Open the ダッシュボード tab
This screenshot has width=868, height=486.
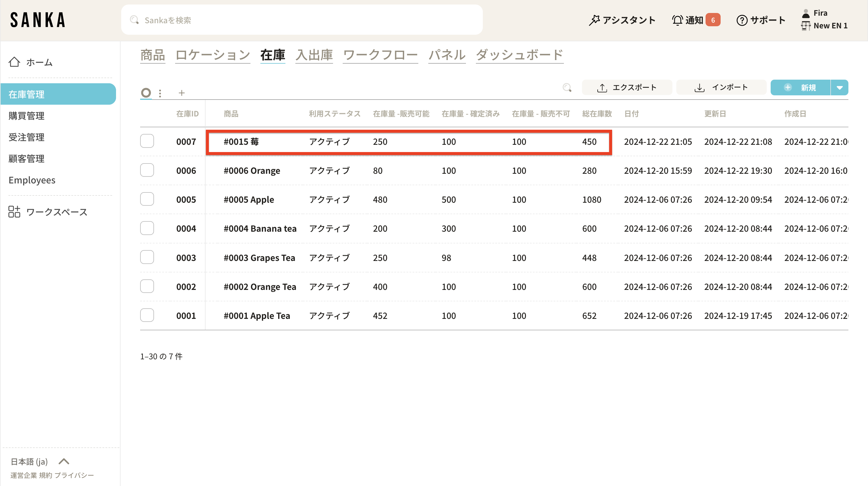(519, 55)
